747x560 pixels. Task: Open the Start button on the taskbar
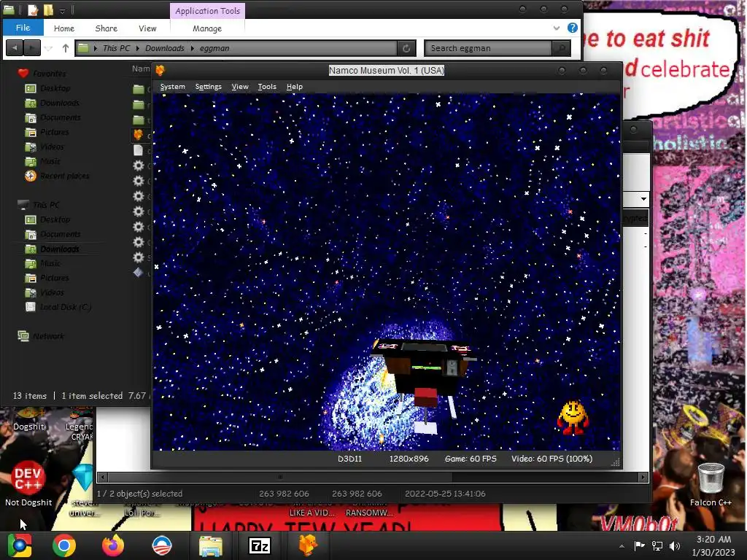[20, 545]
